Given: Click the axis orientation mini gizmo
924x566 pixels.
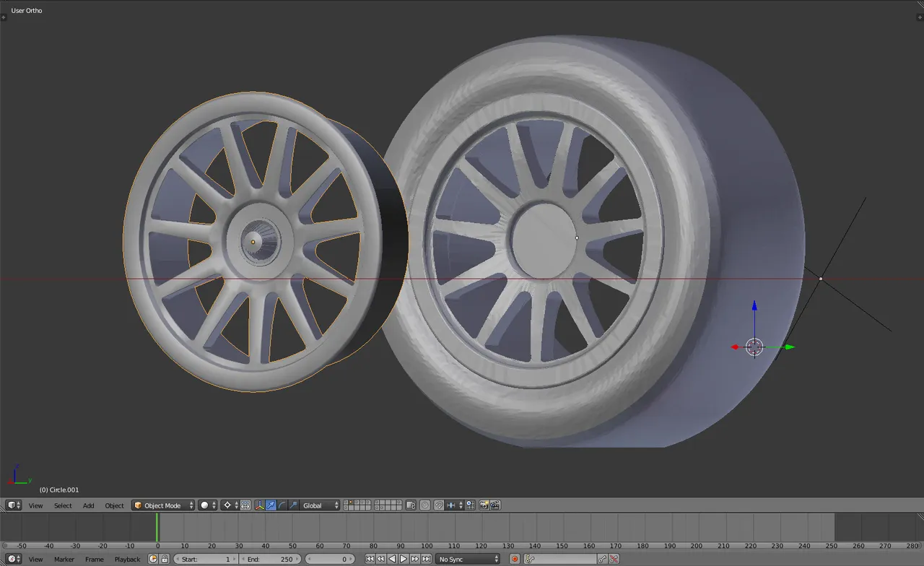Looking at the screenshot, I should pos(18,476).
